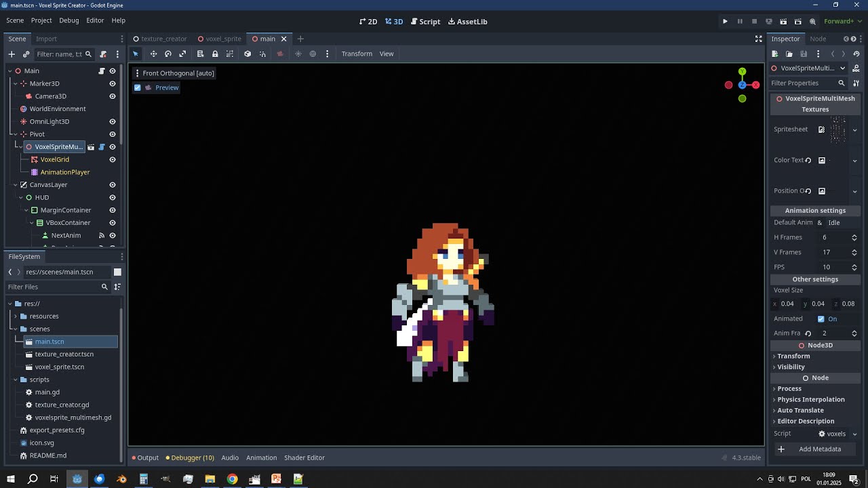The height and width of the screenshot is (488, 868).
Task: Click the lock selected node icon
Action: [215, 54]
